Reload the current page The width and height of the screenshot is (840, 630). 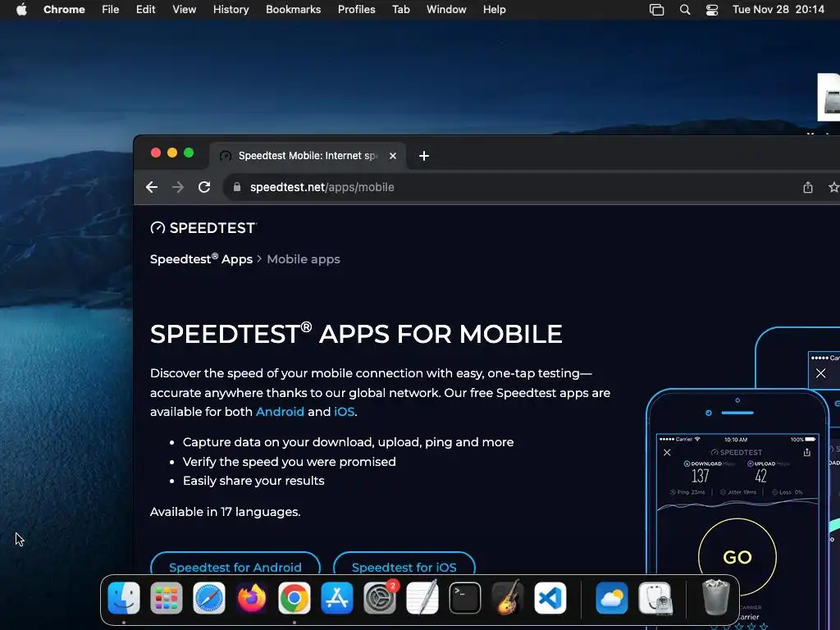tap(204, 187)
